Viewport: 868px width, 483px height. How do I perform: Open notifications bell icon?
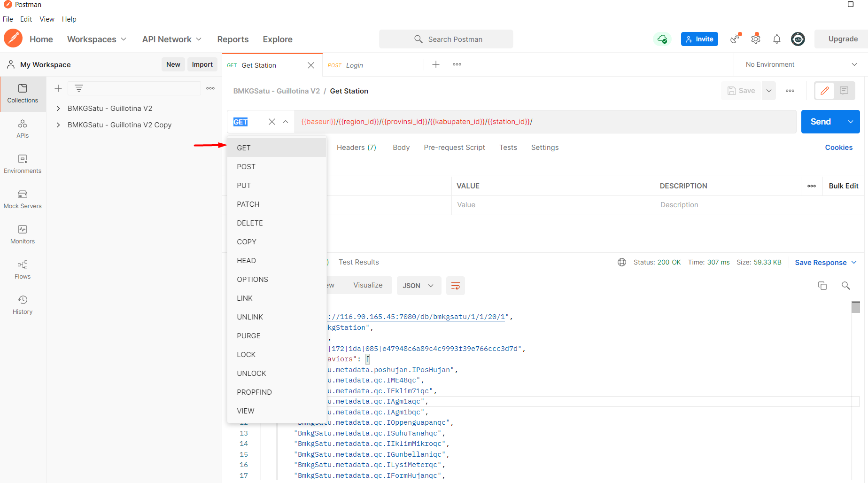(777, 39)
